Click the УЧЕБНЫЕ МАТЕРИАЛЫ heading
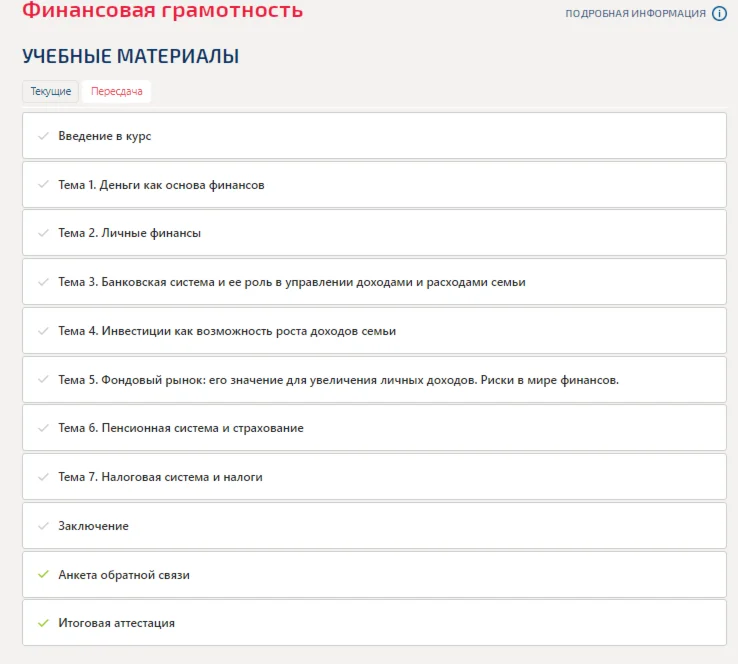This screenshot has height=664, width=738. click(130, 56)
